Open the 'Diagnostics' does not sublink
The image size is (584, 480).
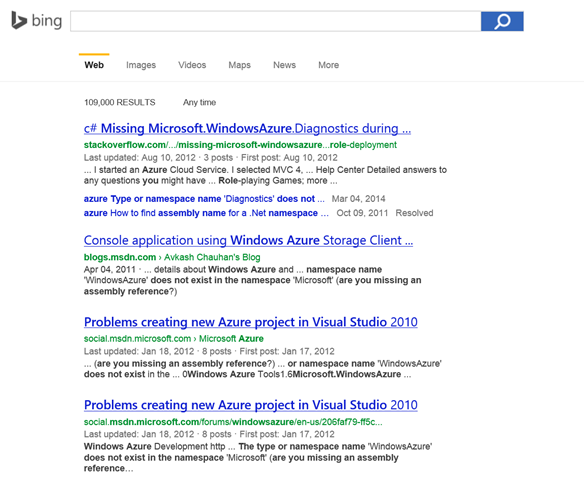204,199
